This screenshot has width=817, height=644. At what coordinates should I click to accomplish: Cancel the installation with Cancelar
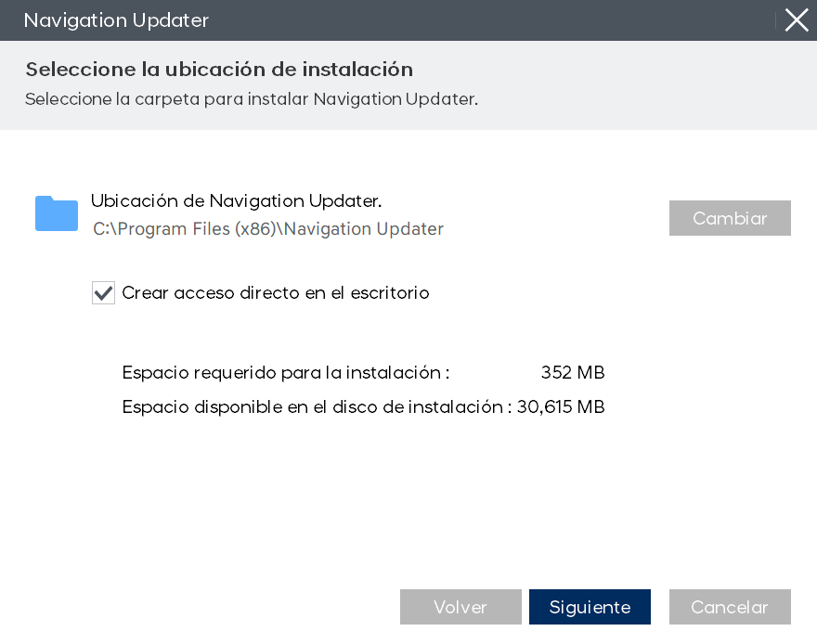pyautogui.click(x=730, y=607)
